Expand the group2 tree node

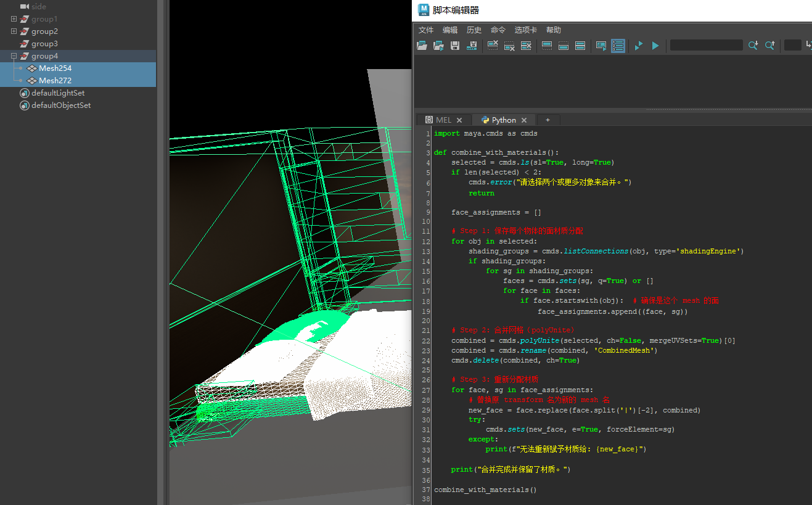click(13, 31)
